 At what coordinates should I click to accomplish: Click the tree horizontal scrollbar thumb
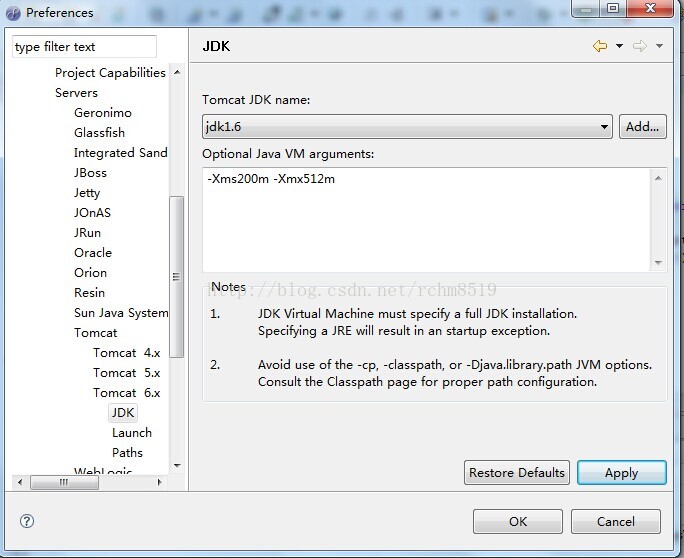pos(64,482)
